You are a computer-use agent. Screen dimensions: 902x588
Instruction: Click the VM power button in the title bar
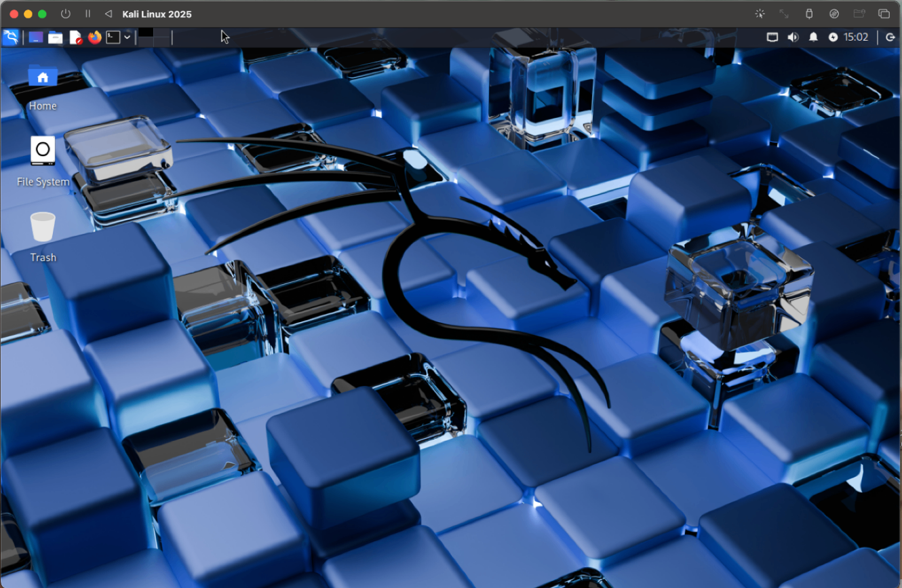(66, 14)
